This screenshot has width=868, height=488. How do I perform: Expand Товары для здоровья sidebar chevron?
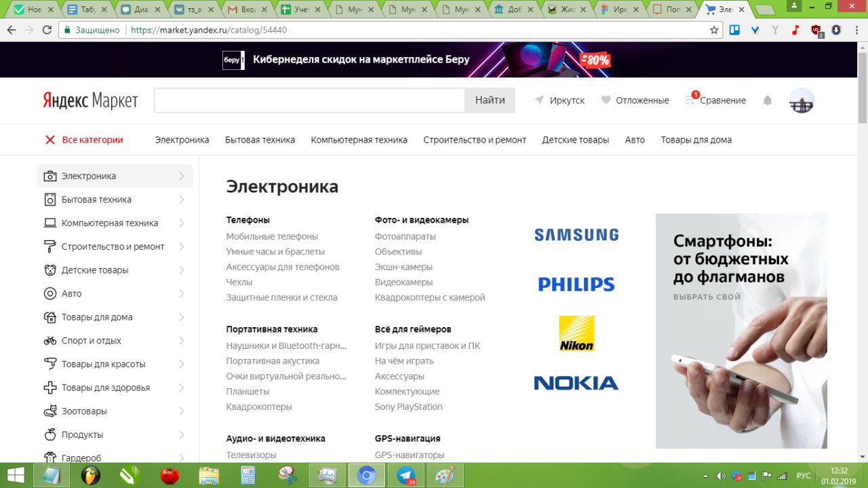[x=182, y=388]
